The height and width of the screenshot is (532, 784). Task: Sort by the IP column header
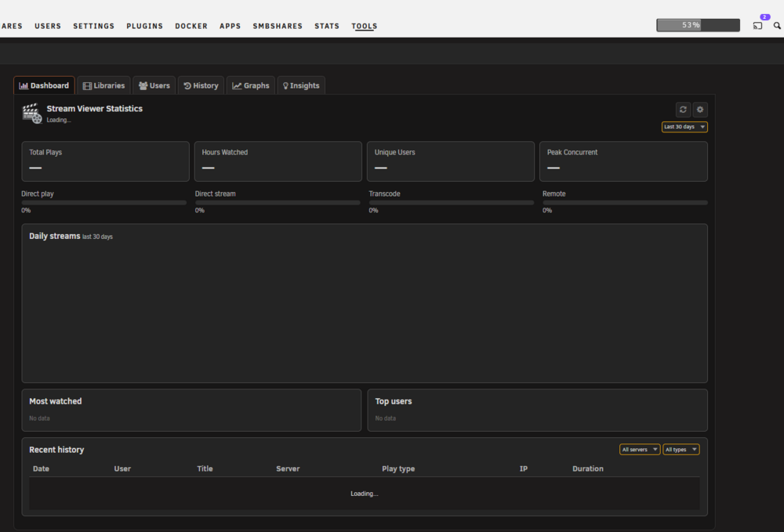[x=524, y=469]
